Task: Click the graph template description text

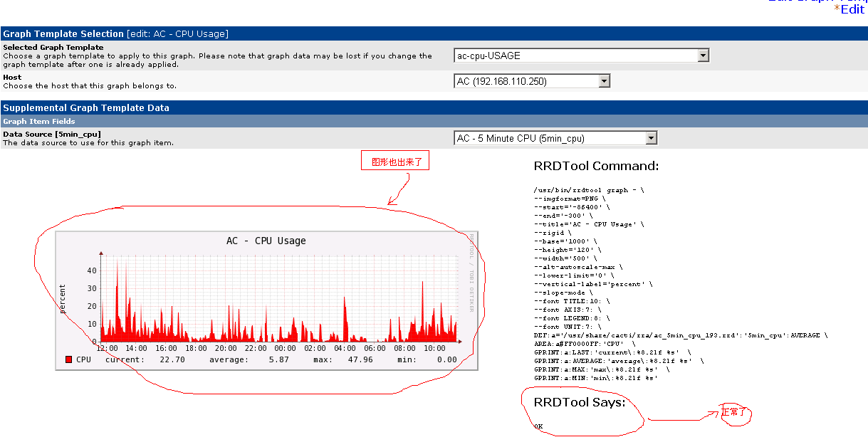Action: [217, 60]
